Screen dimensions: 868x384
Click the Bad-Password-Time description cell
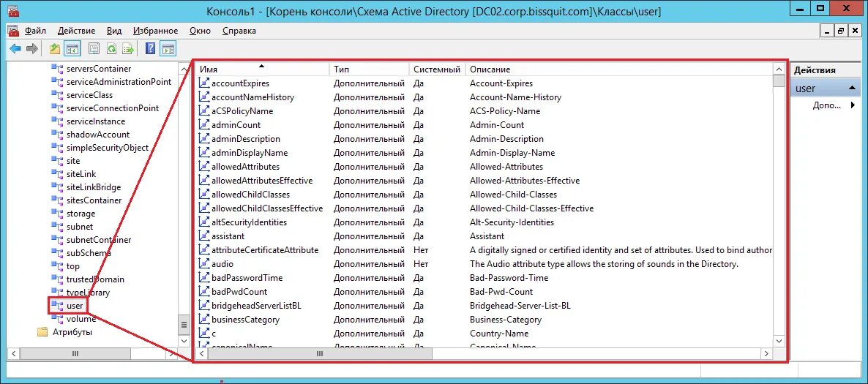point(509,278)
